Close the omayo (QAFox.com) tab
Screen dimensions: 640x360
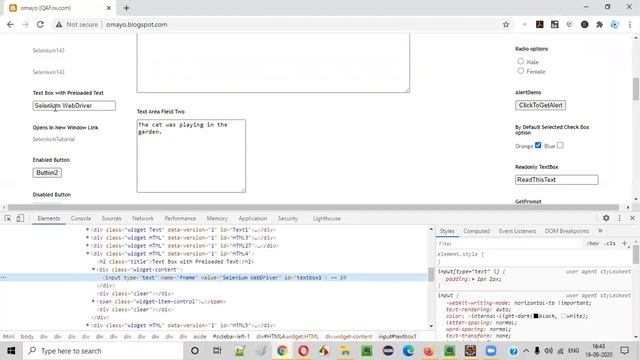click(x=109, y=8)
